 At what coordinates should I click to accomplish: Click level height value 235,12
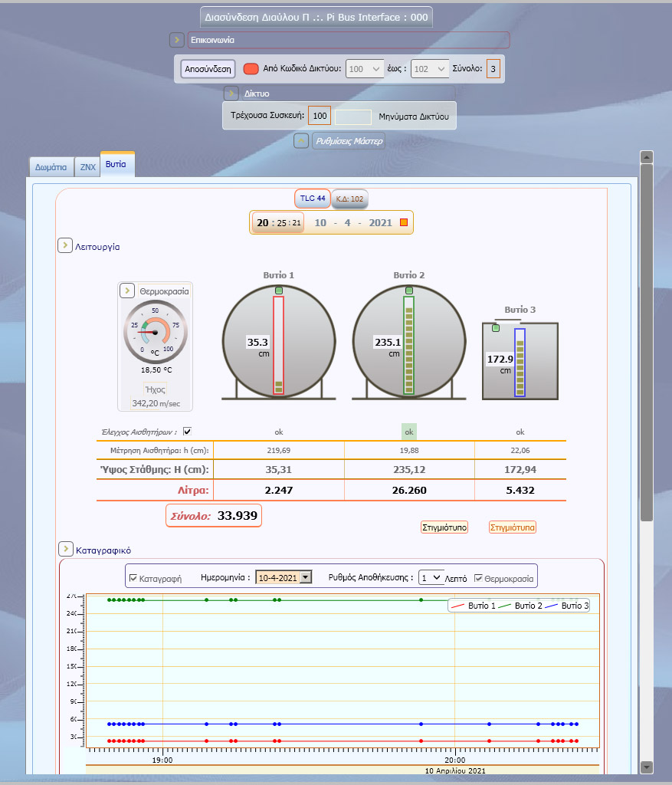coord(409,470)
